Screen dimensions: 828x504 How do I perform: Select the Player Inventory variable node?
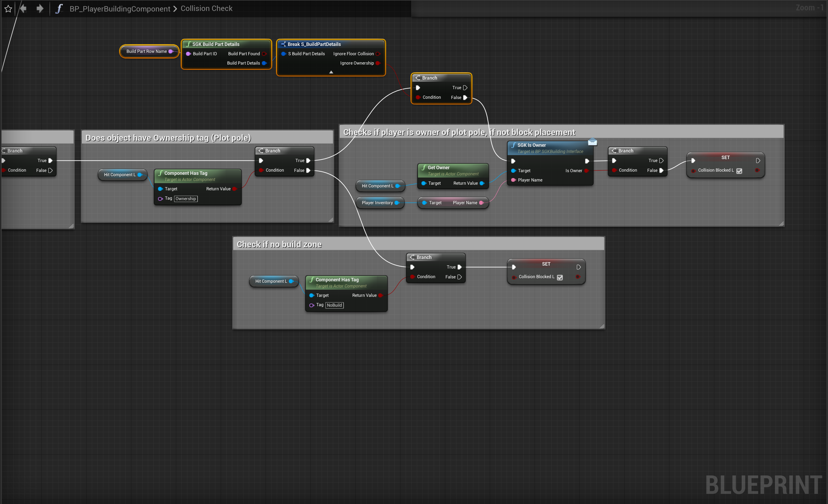[377, 203]
